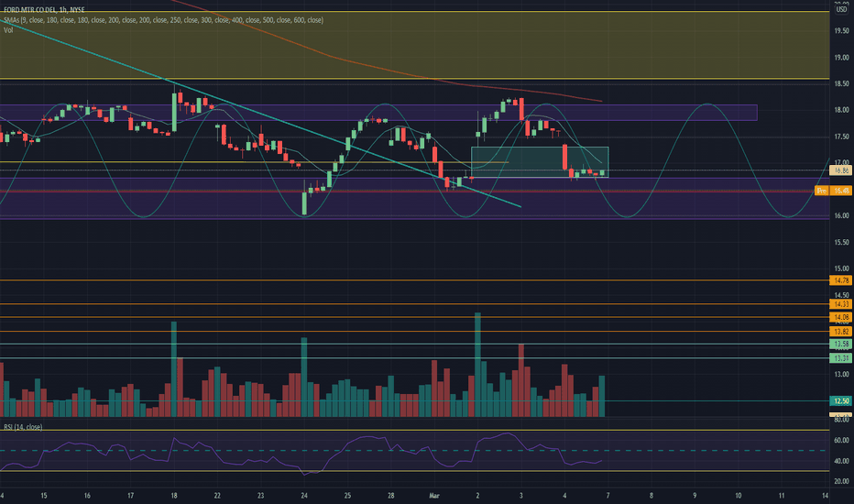The width and height of the screenshot is (854, 504).
Task: Click the 19.50 price axis value
Action: click(841, 31)
